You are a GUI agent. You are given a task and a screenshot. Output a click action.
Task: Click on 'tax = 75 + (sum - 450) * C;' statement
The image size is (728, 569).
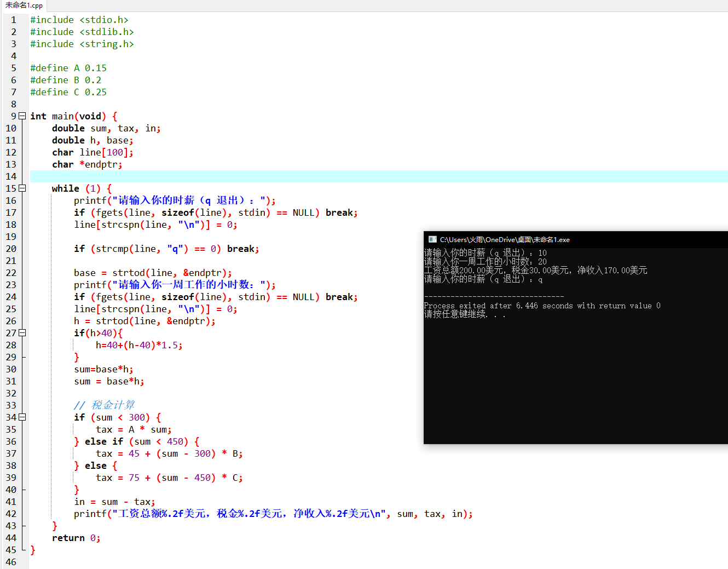[x=169, y=478]
